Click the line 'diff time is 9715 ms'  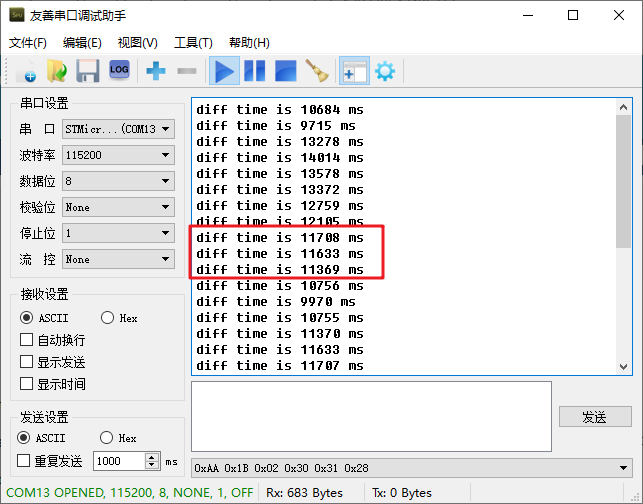point(276,126)
